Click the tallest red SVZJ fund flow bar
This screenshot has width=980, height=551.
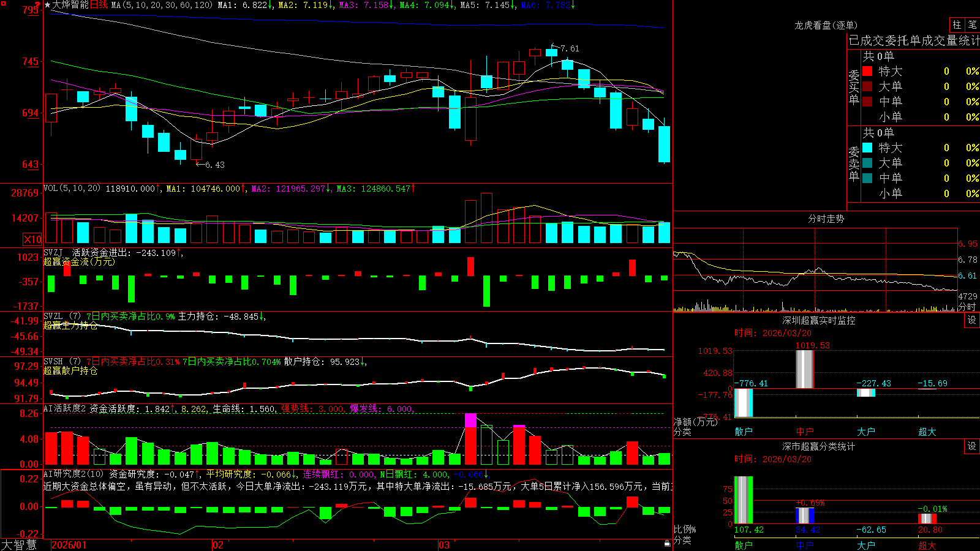tap(470, 266)
